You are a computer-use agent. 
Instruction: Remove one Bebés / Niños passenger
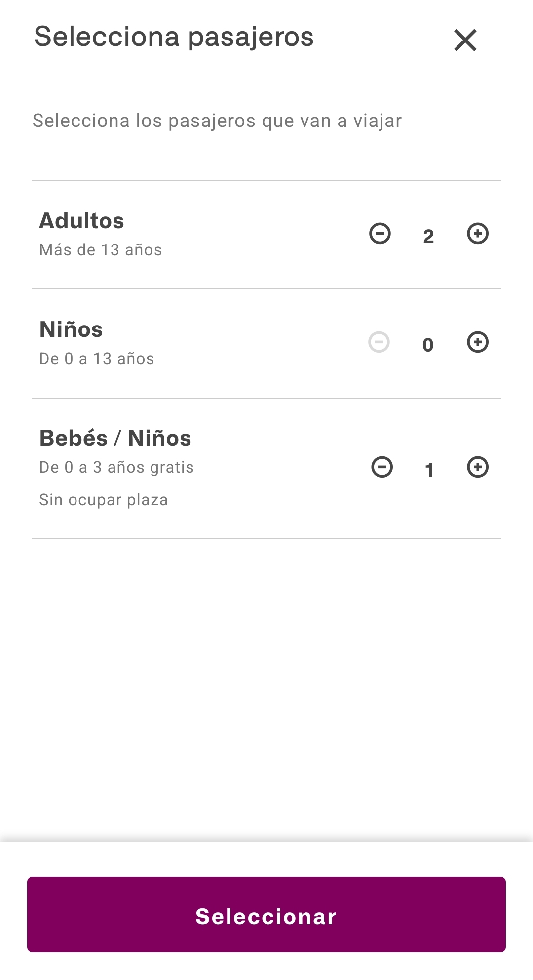[x=382, y=467]
